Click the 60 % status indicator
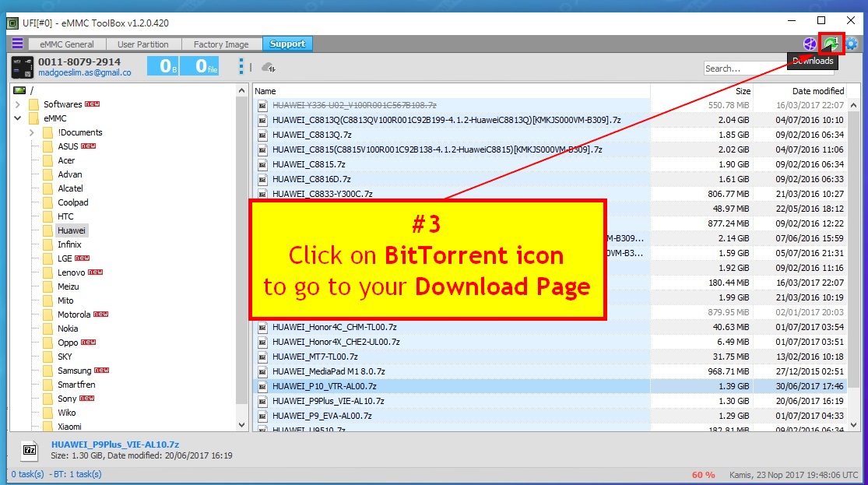 pyautogui.click(x=703, y=475)
